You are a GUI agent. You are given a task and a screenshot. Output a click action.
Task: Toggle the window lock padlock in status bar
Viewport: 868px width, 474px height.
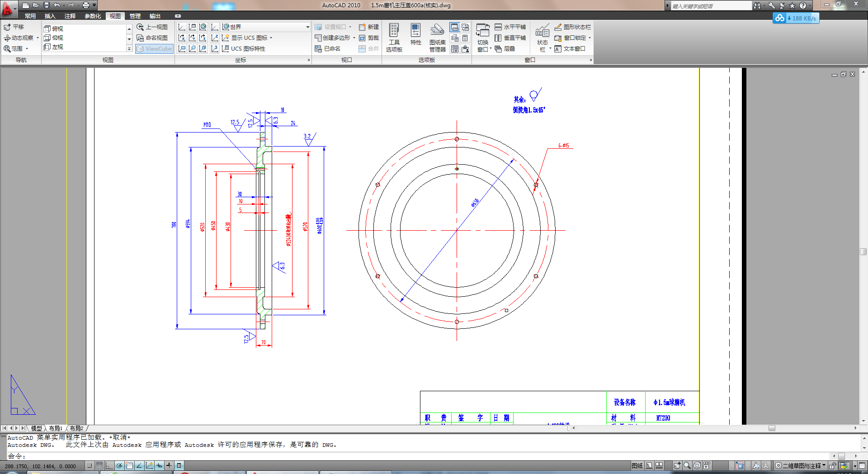coord(832,465)
